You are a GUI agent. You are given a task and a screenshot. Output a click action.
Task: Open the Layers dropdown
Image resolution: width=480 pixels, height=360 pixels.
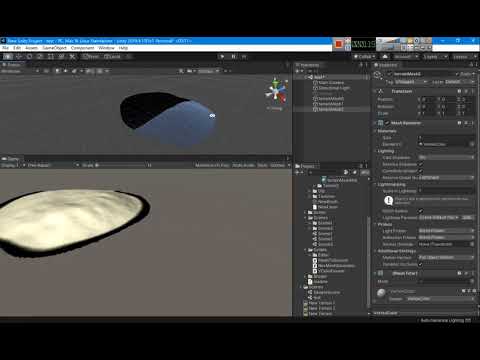coord(435,57)
